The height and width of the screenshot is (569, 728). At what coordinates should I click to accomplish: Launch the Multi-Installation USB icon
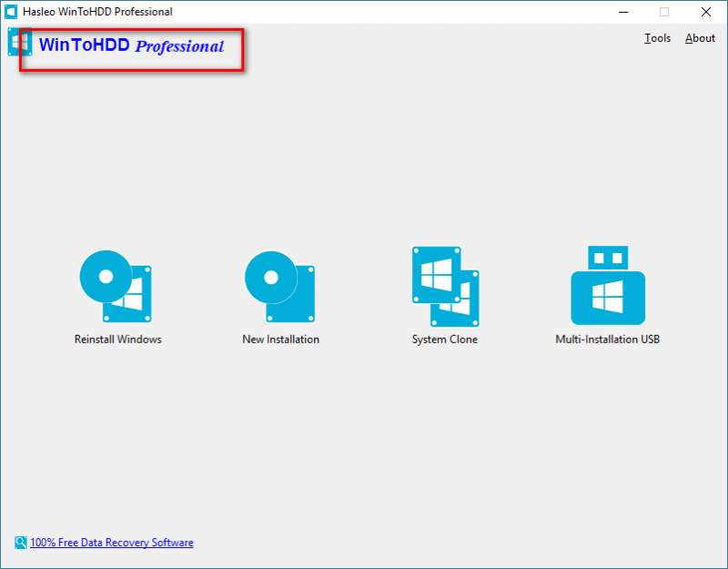tap(608, 285)
